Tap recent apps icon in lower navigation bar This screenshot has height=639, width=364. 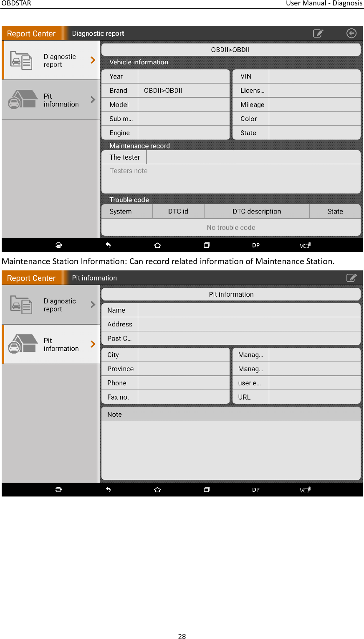tap(207, 490)
